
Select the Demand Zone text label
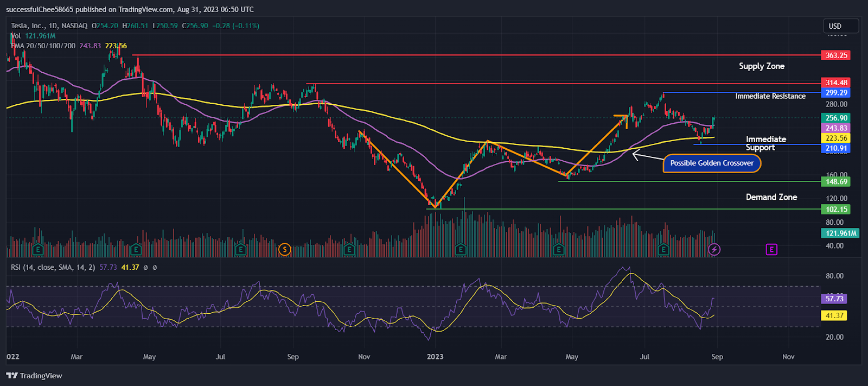[771, 197]
